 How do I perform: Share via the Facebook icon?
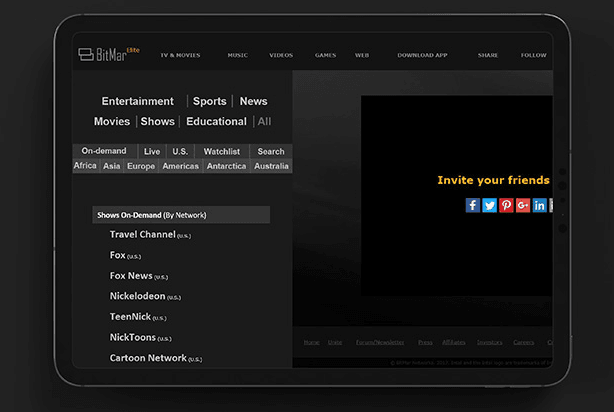coord(473,205)
